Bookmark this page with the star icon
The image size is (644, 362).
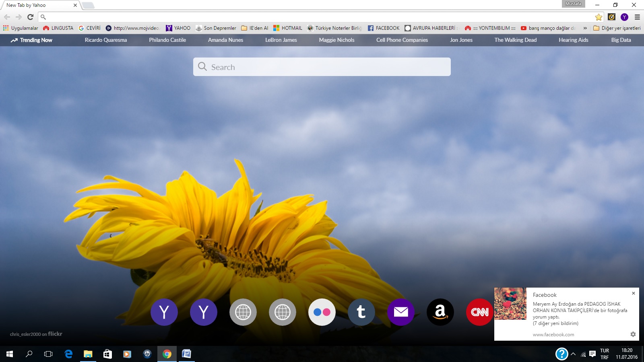point(599,17)
